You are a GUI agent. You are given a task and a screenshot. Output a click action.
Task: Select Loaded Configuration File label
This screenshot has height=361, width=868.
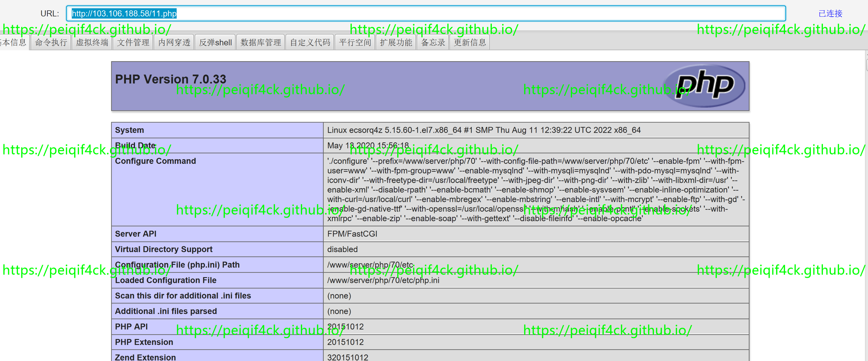coord(165,280)
